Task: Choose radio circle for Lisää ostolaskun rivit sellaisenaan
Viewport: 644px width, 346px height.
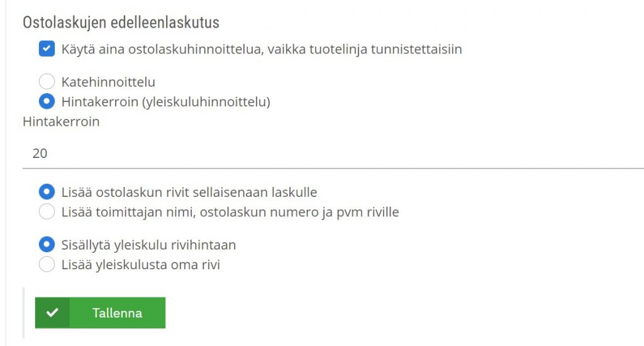Action: 47,191
